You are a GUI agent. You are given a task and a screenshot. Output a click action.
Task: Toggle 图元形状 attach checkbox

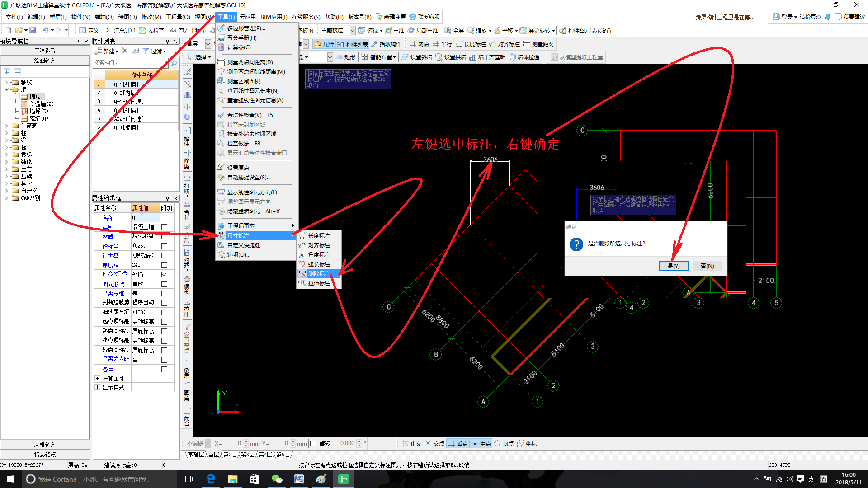(165, 284)
